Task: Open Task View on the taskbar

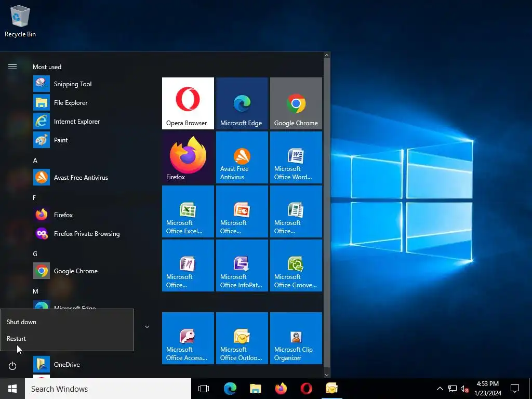Action: tap(204, 389)
